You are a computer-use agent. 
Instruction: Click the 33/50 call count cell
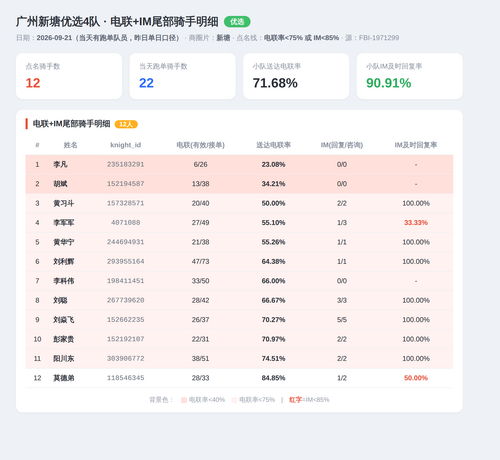201,281
